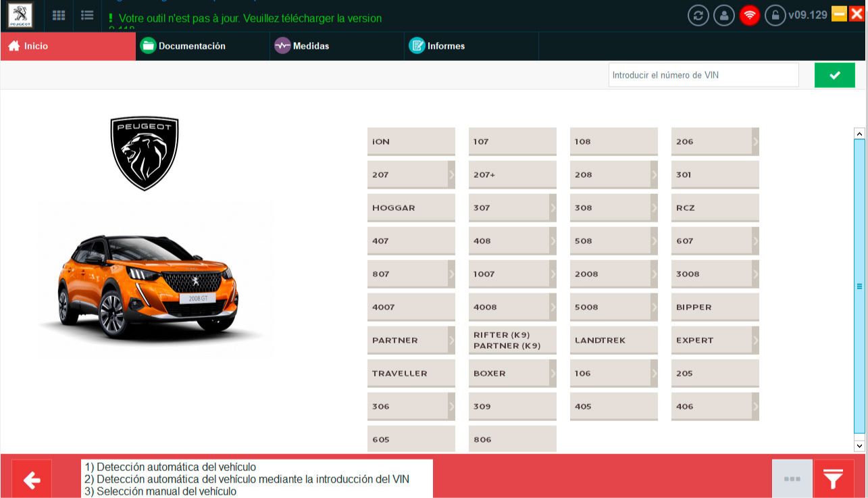Expand the 106 model options
This screenshot has width=868, height=498.
pyautogui.click(x=655, y=373)
